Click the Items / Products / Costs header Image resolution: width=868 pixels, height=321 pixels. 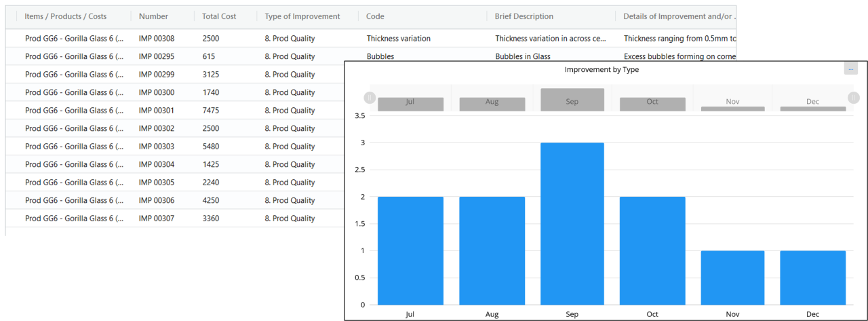(x=65, y=16)
